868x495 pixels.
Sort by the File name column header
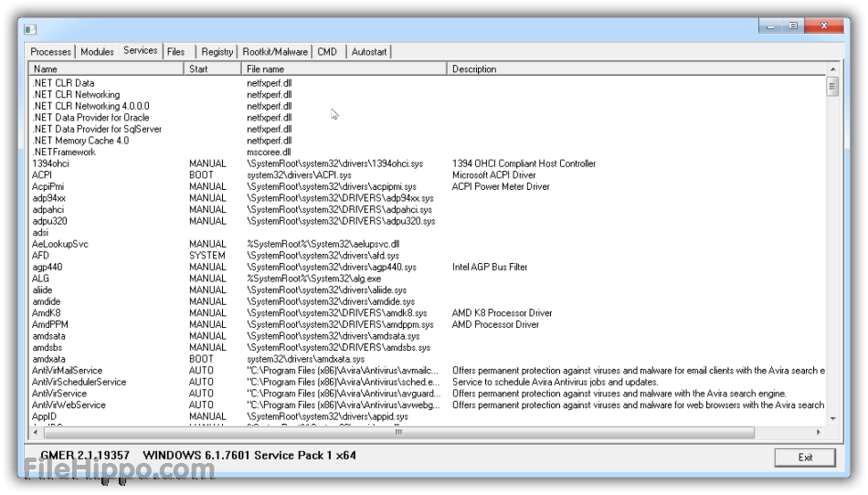(344, 68)
